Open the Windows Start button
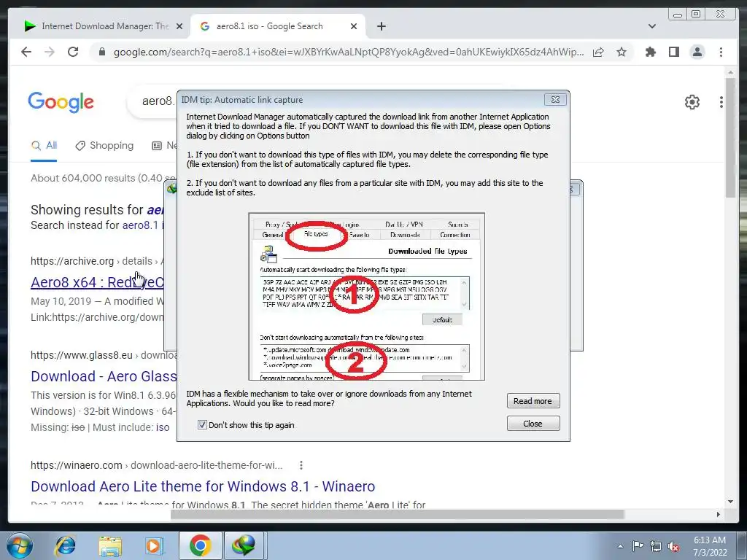The image size is (747, 560). (19, 545)
